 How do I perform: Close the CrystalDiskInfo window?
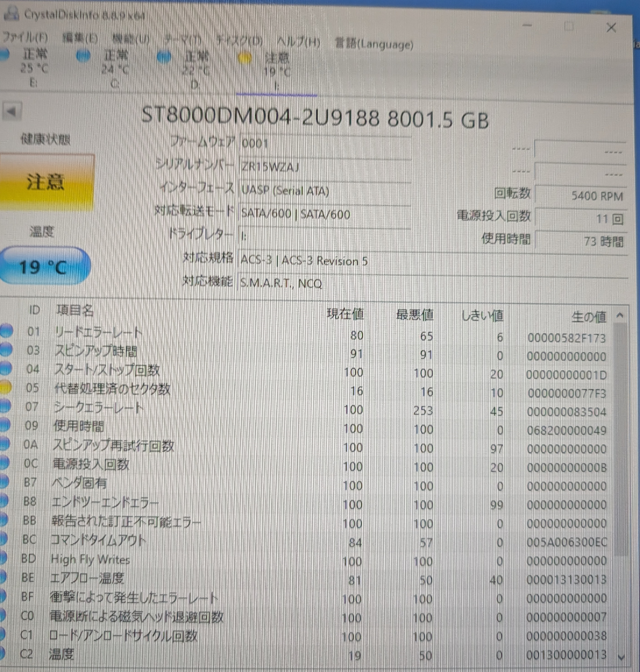pyautogui.click(x=611, y=28)
